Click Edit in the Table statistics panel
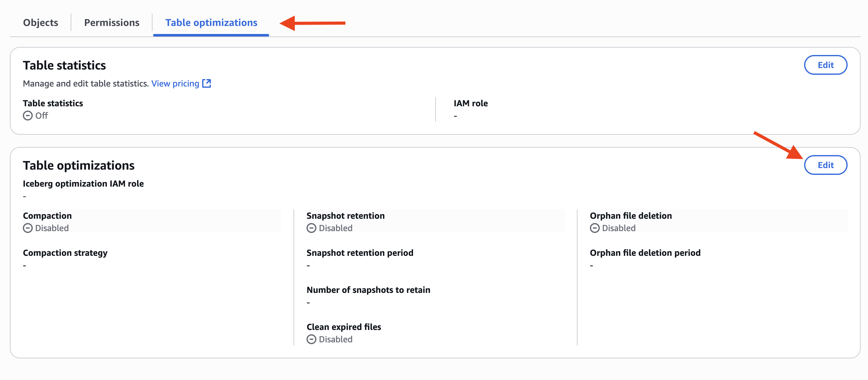This screenshot has height=380, width=868. pyautogui.click(x=825, y=65)
